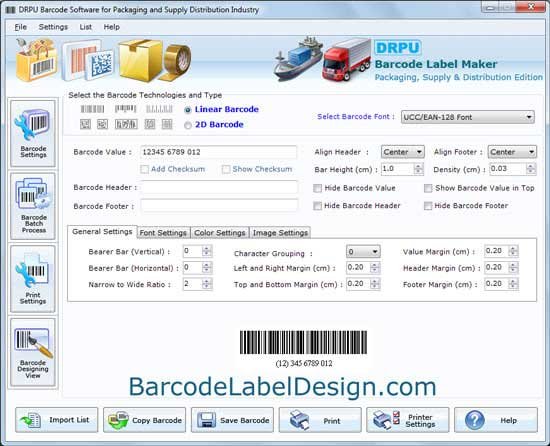Open the Character Grouping dropdown
The width and height of the screenshot is (550, 446).
click(x=363, y=252)
